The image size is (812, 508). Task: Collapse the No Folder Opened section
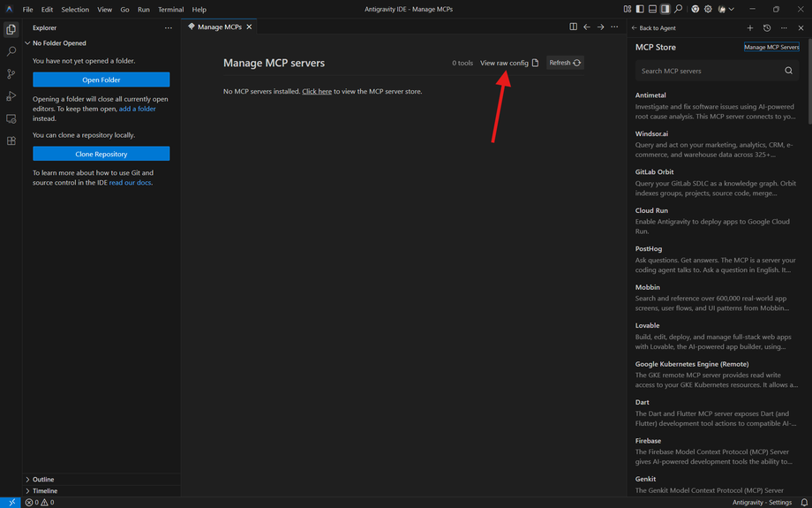(101, 43)
